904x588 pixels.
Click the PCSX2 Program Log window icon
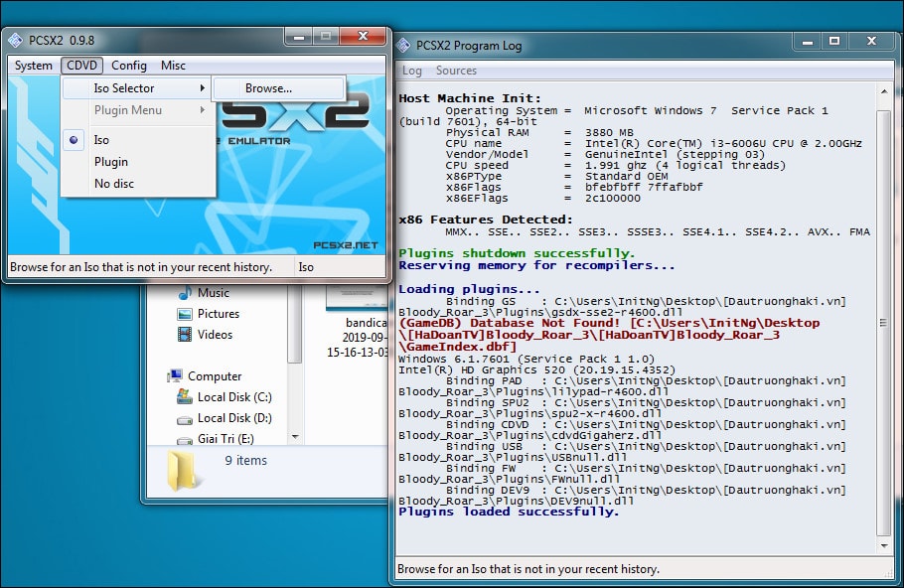click(x=403, y=45)
